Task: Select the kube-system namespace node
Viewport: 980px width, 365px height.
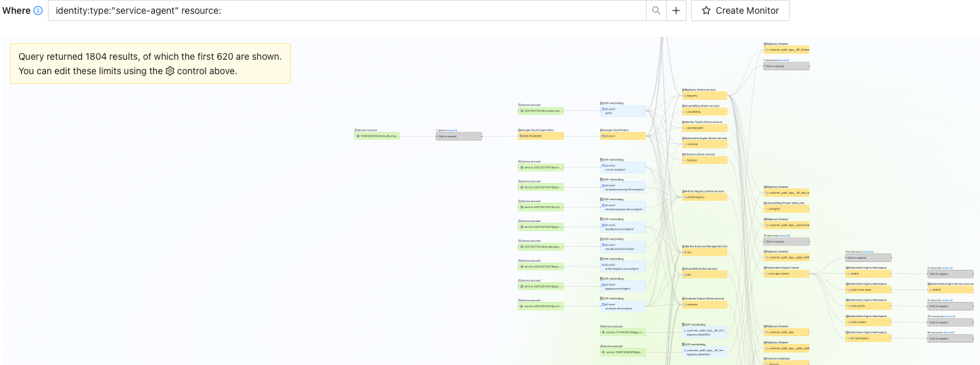Action: [868, 322]
